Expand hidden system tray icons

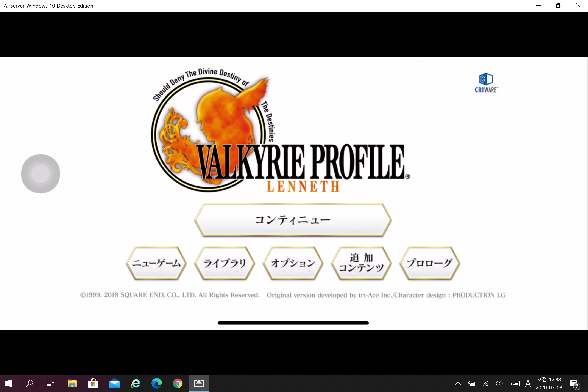pyautogui.click(x=458, y=383)
